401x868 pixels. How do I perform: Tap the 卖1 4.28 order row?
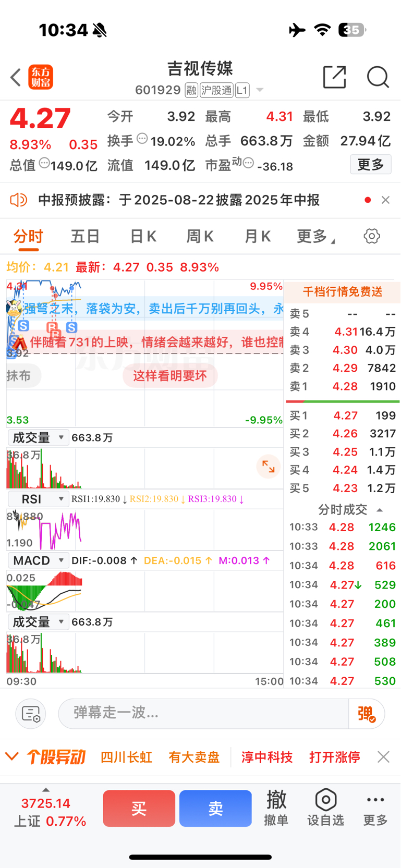(x=343, y=386)
